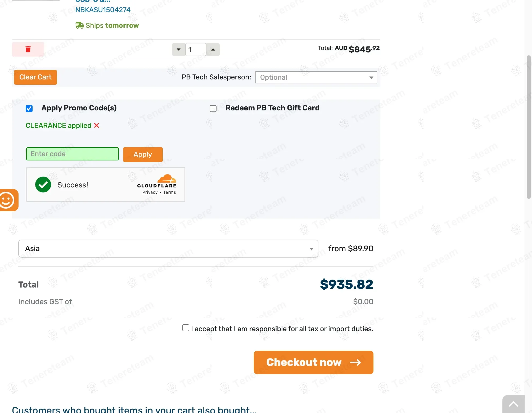Accept tax and import duties responsibility
The height and width of the screenshot is (413, 532).
point(186,328)
